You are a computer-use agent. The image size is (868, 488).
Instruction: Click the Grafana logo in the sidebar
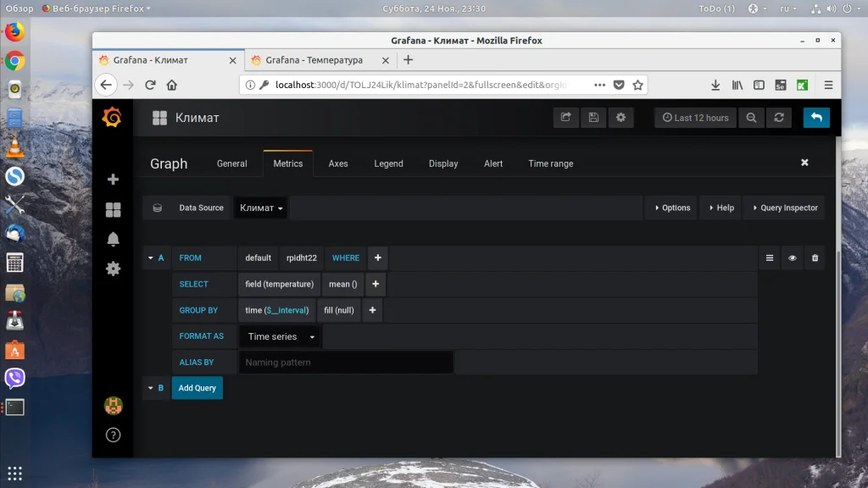click(x=113, y=117)
